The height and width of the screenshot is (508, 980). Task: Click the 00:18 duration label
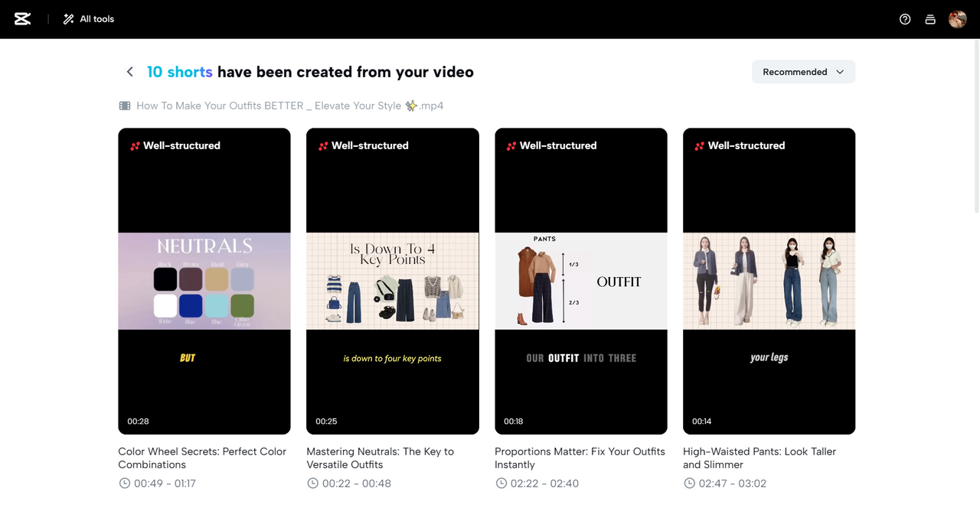(x=514, y=422)
